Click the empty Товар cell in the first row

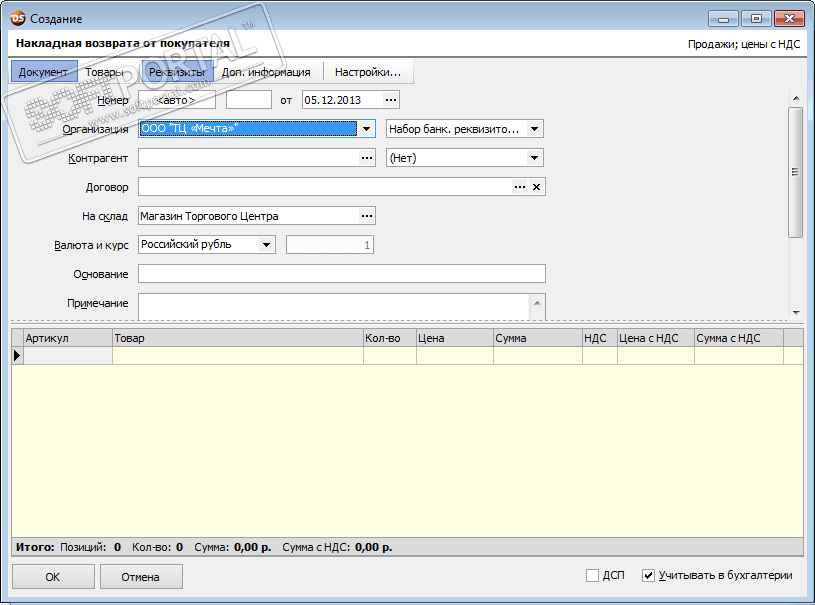tap(238, 356)
